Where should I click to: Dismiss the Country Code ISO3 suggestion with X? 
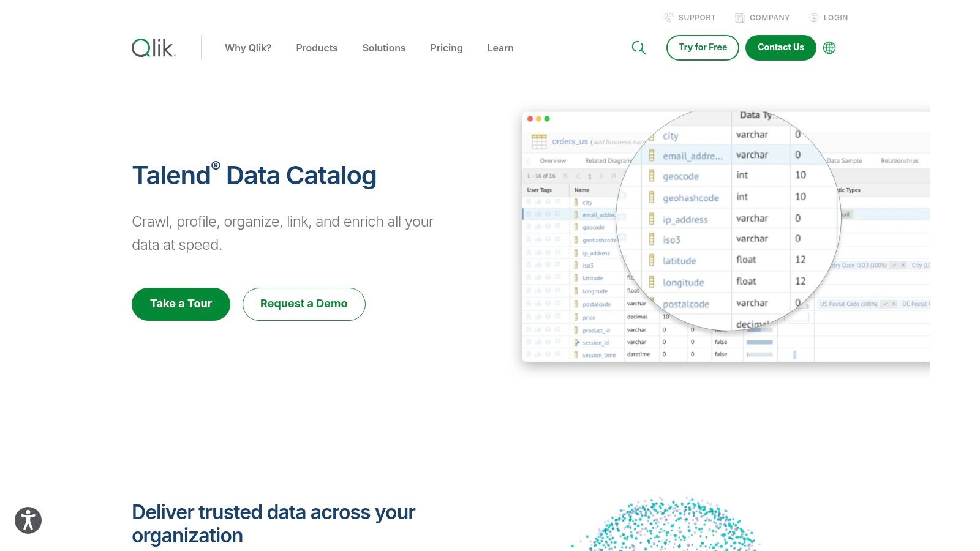point(902,265)
